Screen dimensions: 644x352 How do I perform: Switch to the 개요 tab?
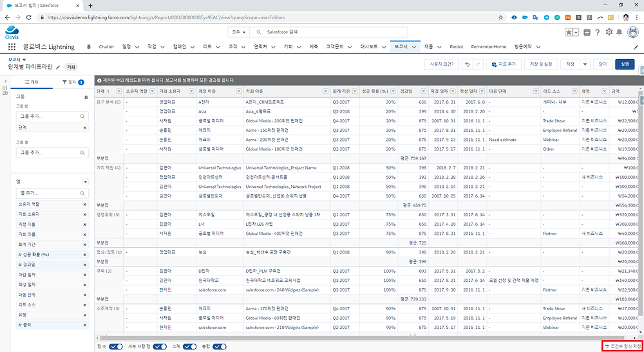click(32, 82)
